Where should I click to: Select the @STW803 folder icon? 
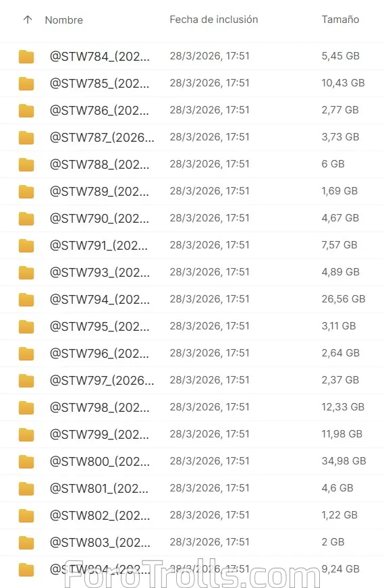[26, 542]
